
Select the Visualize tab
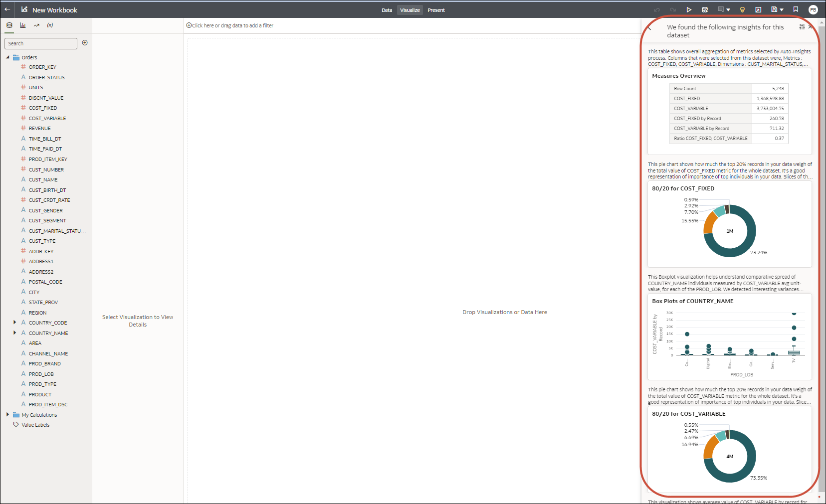pyautogui.click(x=410, y=10)
